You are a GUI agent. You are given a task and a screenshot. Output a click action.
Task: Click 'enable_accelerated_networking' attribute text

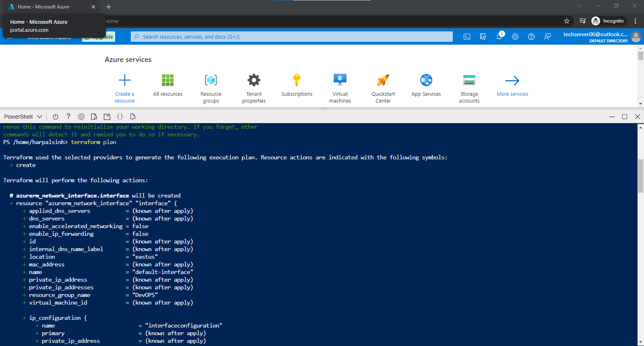tap(76, 226)
